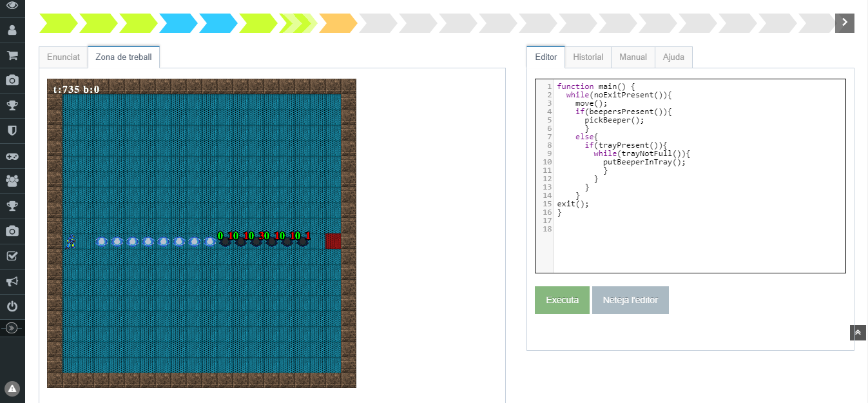Open the group users icon
Viewport: 868px width, 403px height.
click(12, 181)
